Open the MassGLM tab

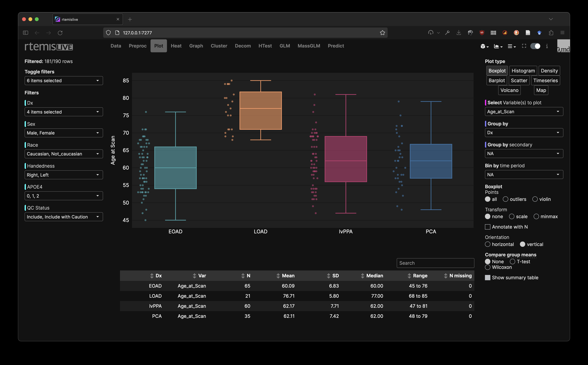point(309,46)
